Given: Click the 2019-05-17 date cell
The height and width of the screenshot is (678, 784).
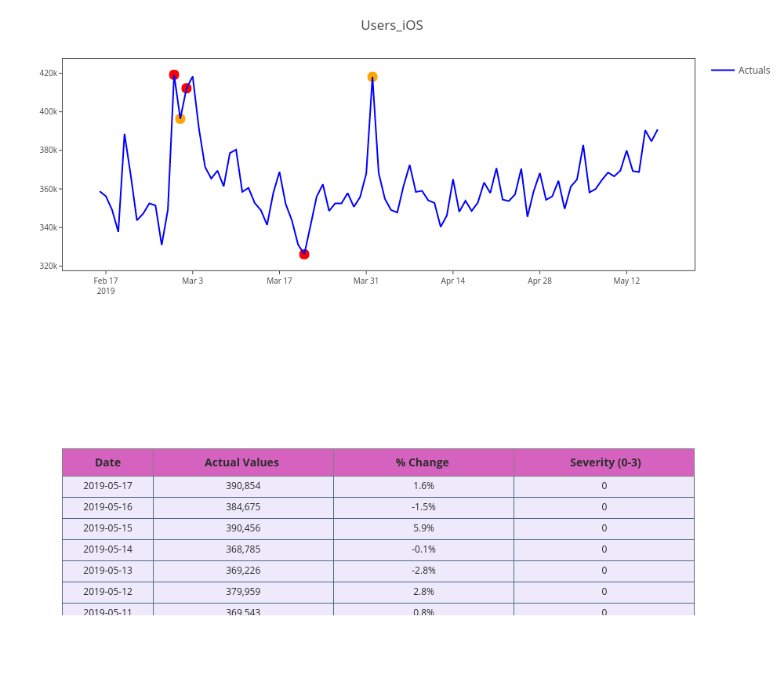Looking at the screenshot, I should 107,486.
